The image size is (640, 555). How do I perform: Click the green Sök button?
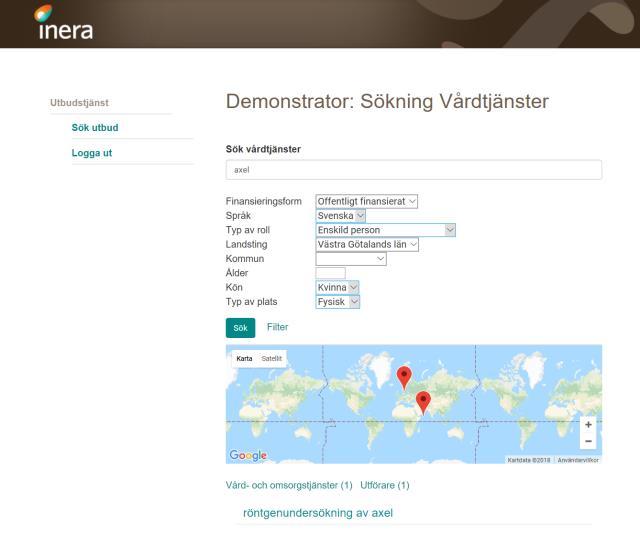[x=240, y=328]
